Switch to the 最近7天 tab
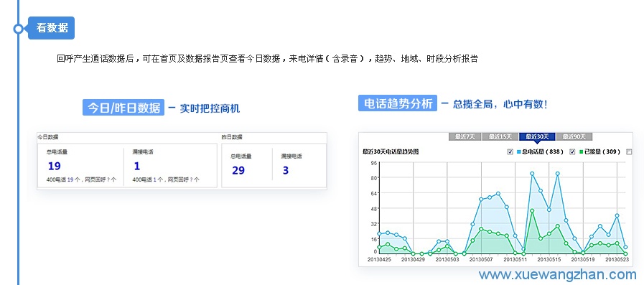 [x=465, y=136]
